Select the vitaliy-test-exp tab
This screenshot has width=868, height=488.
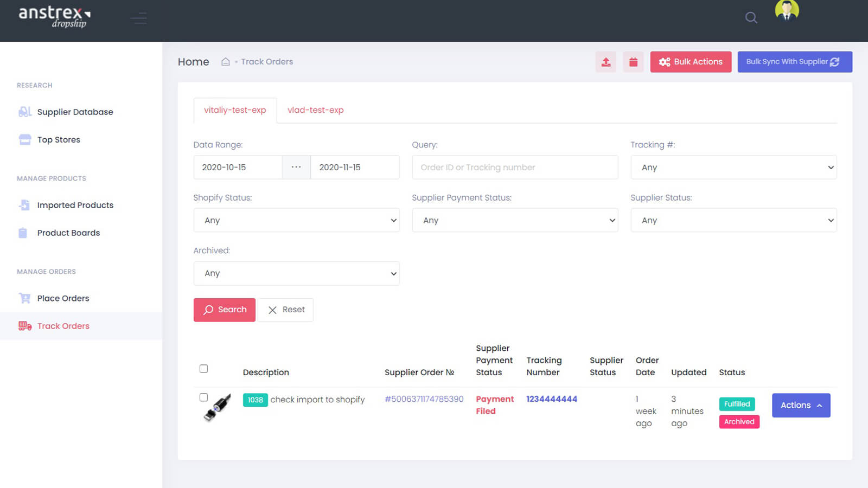(x=235, y=110)
